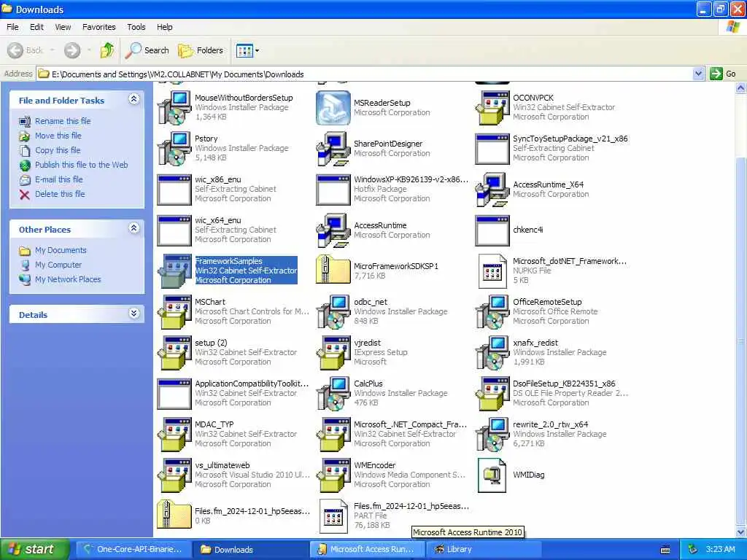Image resolution: width=747 pixels, height=560 pixels.
Task: Select the xnafx_redist installer icon
Action: tap(492, 353)
